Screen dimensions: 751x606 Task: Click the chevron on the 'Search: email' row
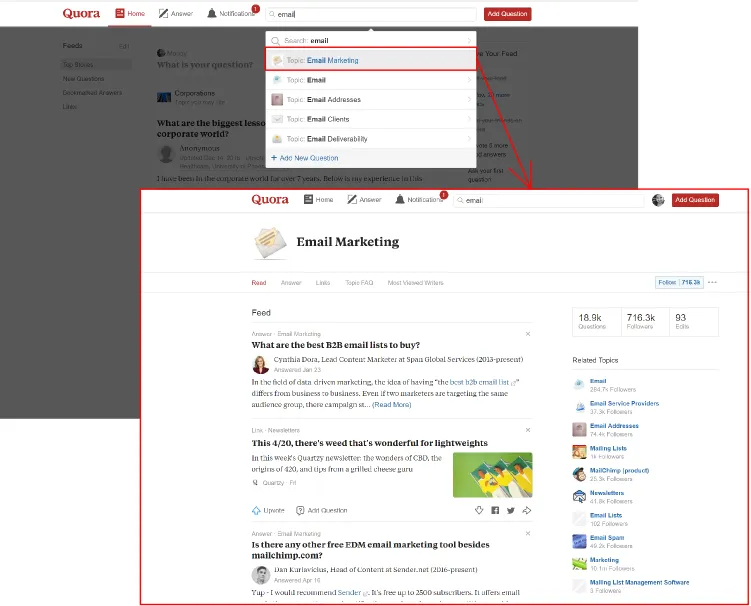(x=469, y=41)
